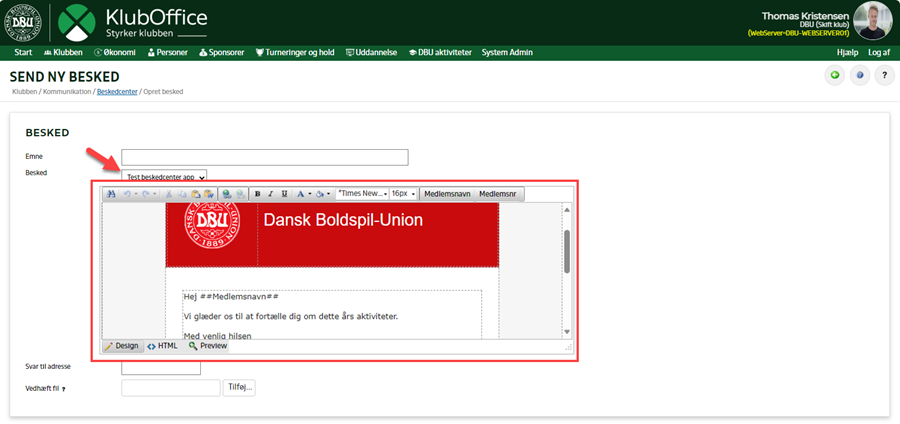Image resolution: width=900 pixels, height=424 pixels.
Task: Click the Undo icon in editor
Action: click(x=128, y=194)
